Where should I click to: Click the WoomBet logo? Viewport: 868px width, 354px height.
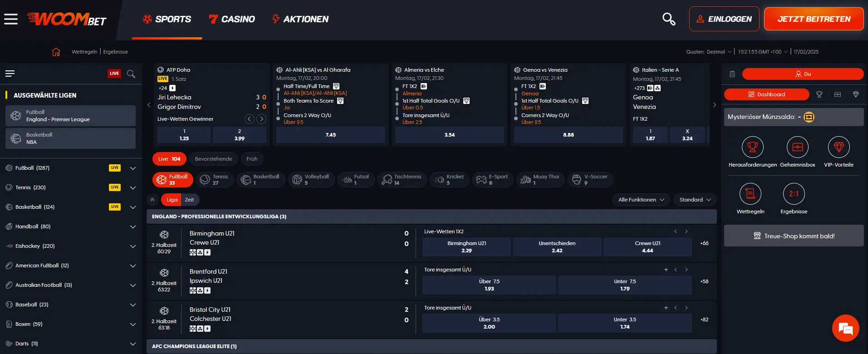tap(66, 19)
